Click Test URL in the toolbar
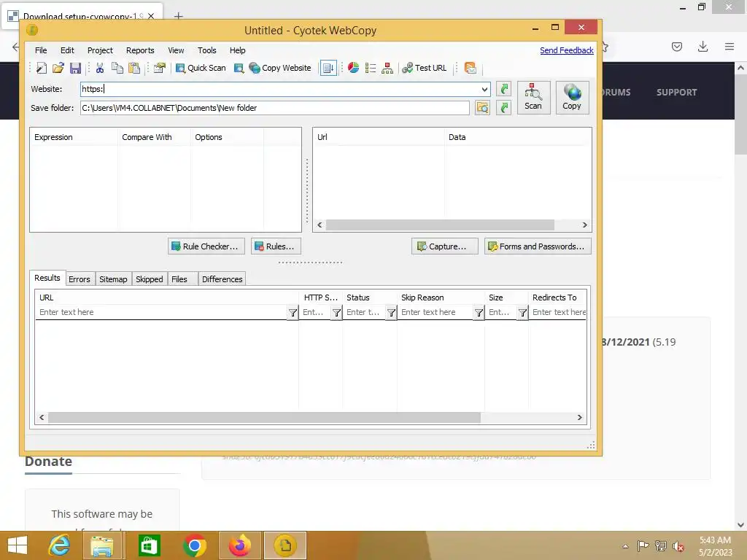Screen dimensions: 747x560 point(425,68)
